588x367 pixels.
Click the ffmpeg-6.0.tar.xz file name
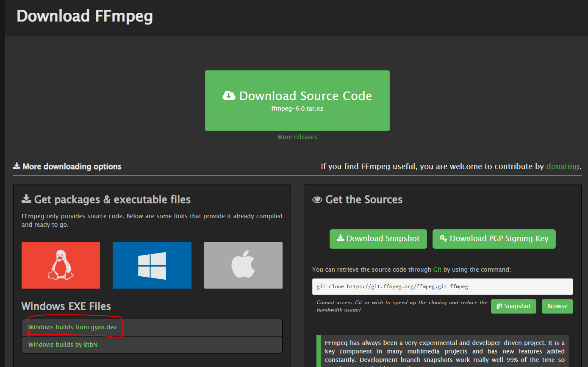tap(297, 108)
